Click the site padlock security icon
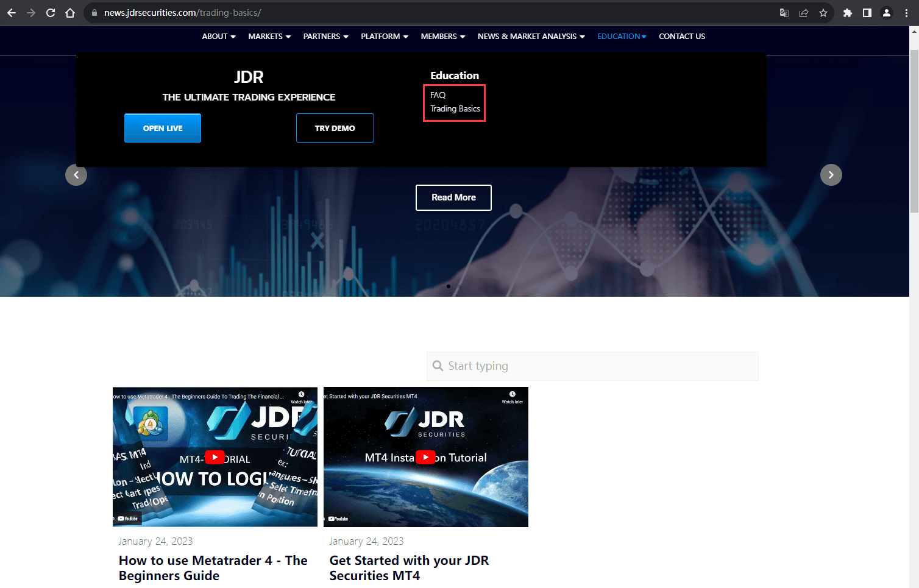 tap(94, 13)
